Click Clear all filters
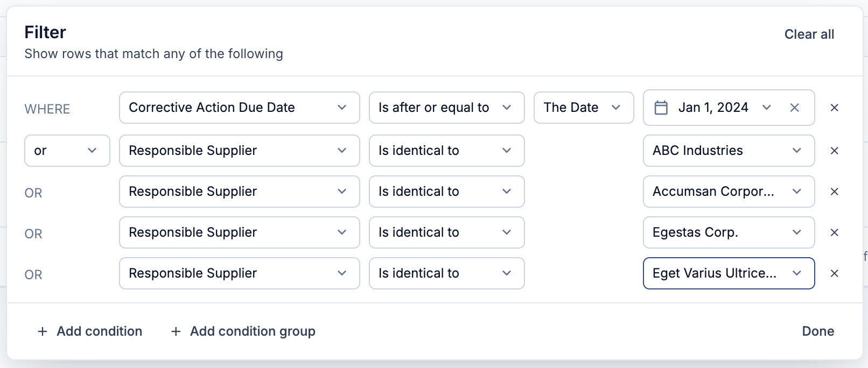The height and width of the screenshot is (368, 868). pos(809,34)
